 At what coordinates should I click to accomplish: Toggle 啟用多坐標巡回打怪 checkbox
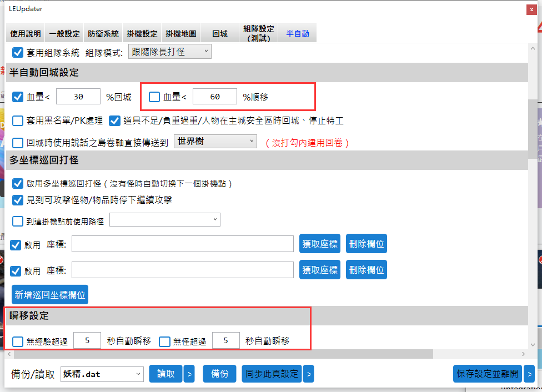pyautogui.click(x=18, y=184)
